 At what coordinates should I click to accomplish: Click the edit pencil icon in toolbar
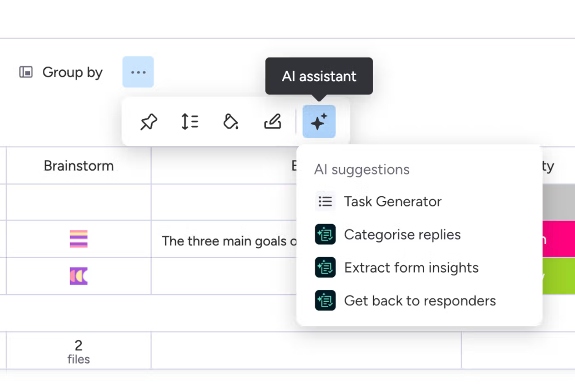(x=273, y=122)
